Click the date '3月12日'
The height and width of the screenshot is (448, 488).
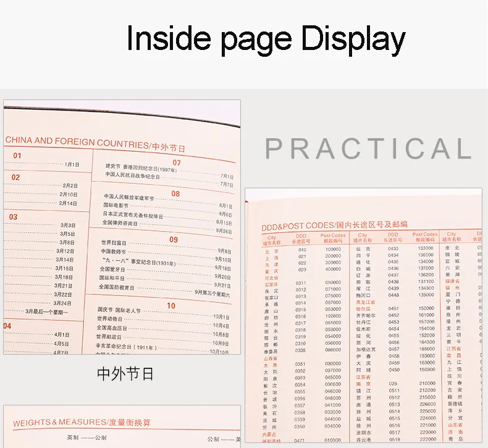click(x=65, y=251)
